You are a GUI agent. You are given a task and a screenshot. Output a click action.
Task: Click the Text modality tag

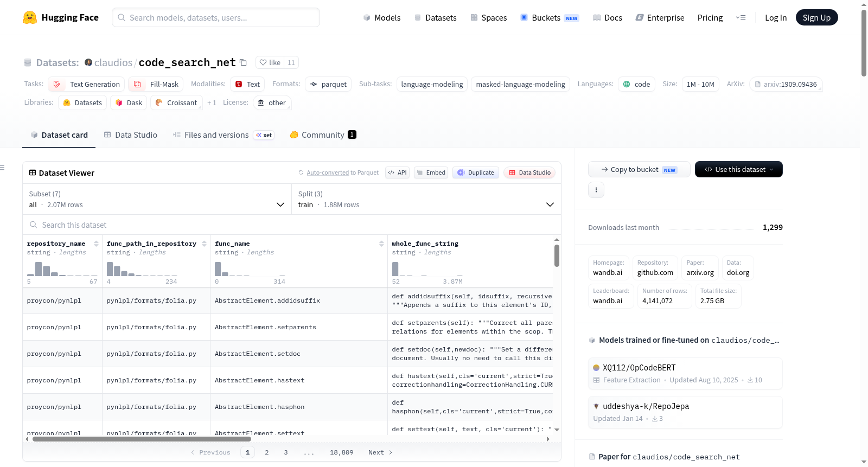(247, 84)
